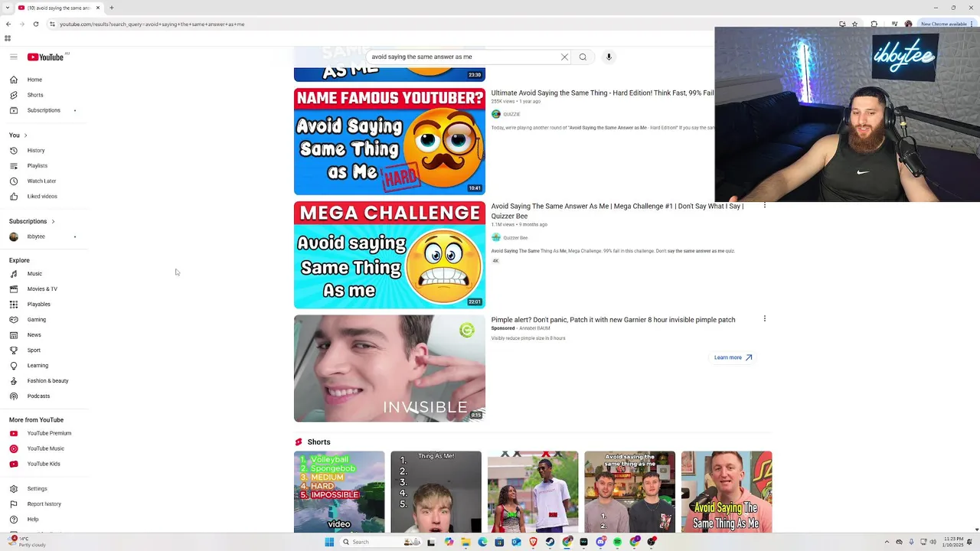Open Movies & TV in Explore
This screenshot has width=980, height=551.
coord(42,289)
